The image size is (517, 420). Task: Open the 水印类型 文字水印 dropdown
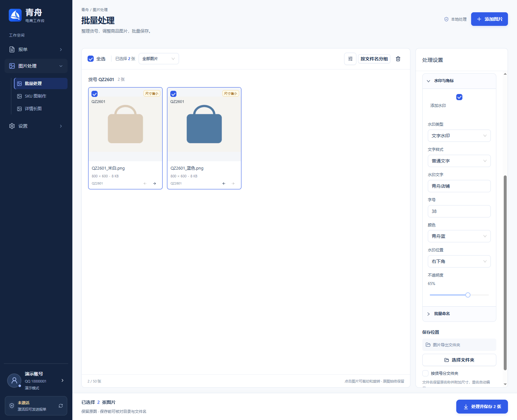pyautogui.click(x=459, y=136)
